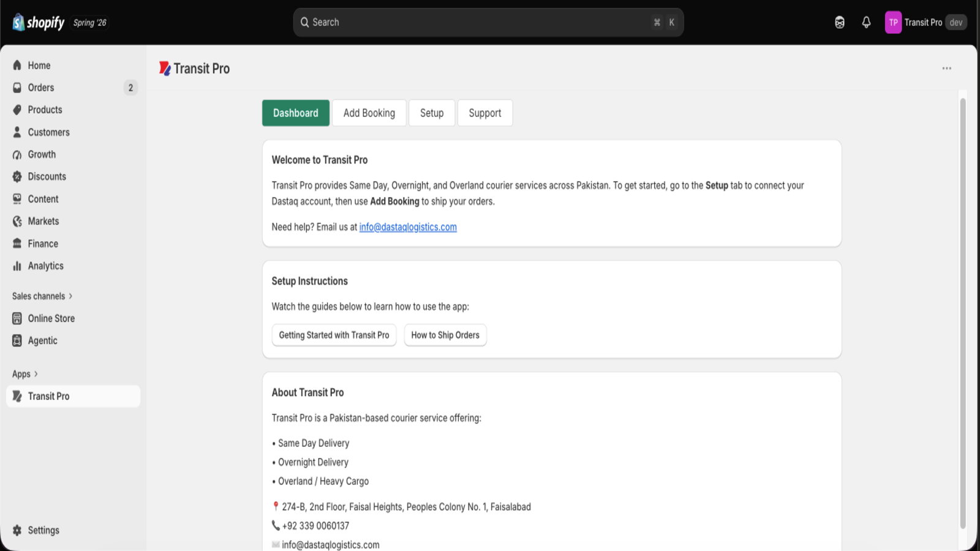The image size is (980, 551).
Task: Click the Settings gear icon
Action: coord(17,530)
